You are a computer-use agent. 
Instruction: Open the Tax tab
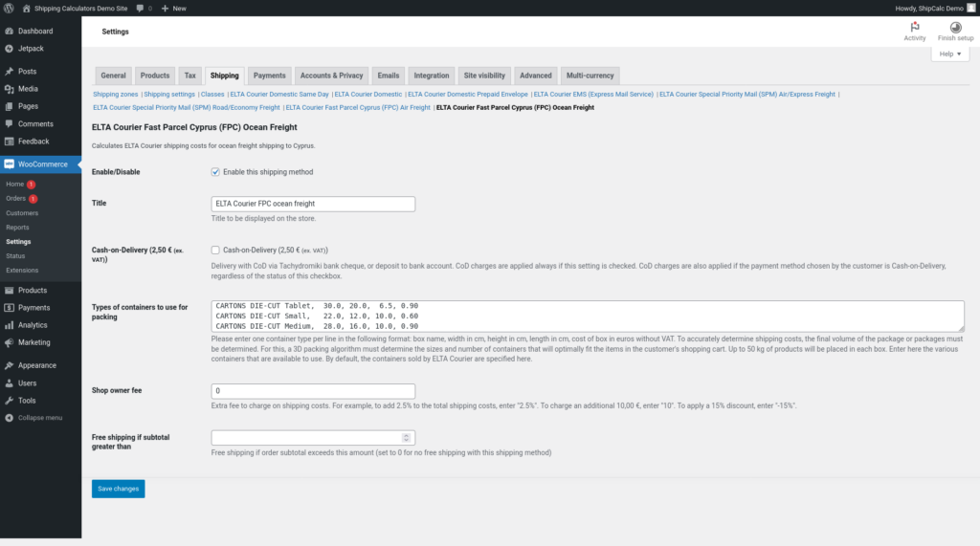190,76
